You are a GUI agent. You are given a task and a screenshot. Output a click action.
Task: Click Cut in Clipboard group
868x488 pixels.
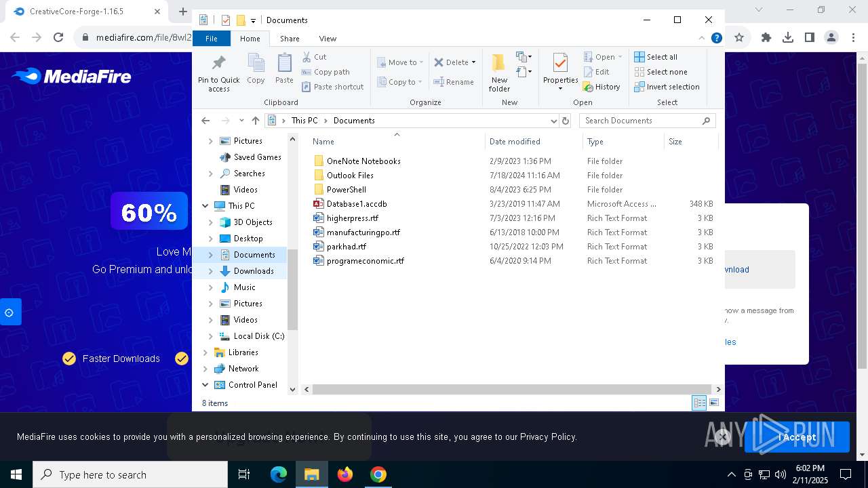click(x=314, y=57)
